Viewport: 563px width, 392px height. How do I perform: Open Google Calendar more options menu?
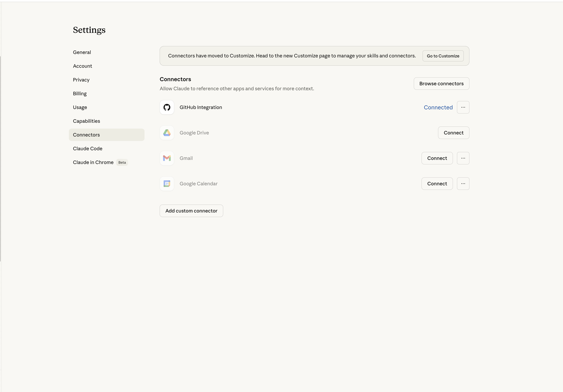463,184
